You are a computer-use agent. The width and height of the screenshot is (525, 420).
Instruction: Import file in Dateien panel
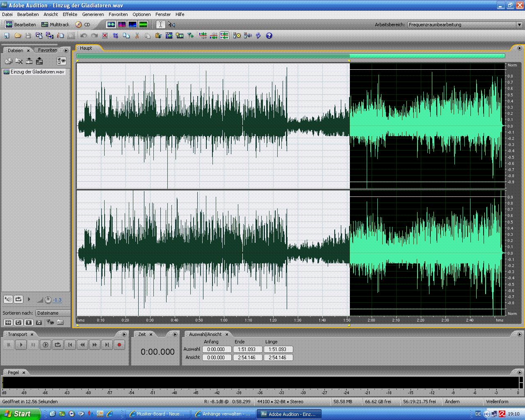pos(9,61)
